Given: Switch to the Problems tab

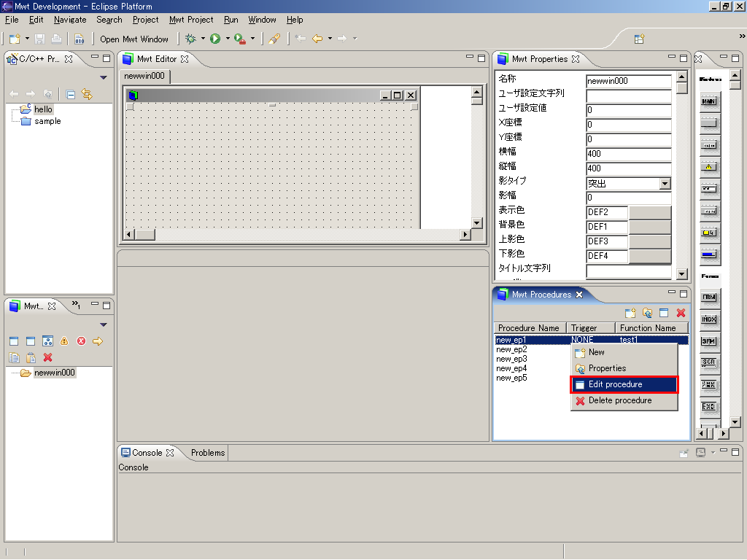Looking at the screenshot, I should point(208,453).
